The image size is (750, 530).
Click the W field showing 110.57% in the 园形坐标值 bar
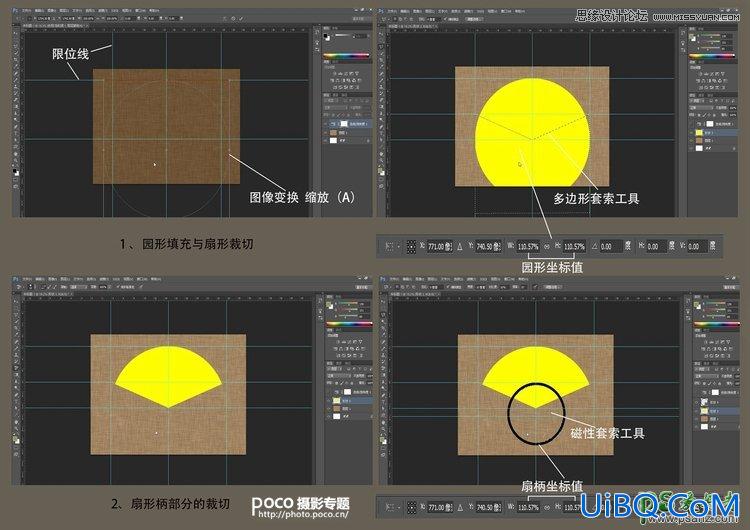(528, 246)
